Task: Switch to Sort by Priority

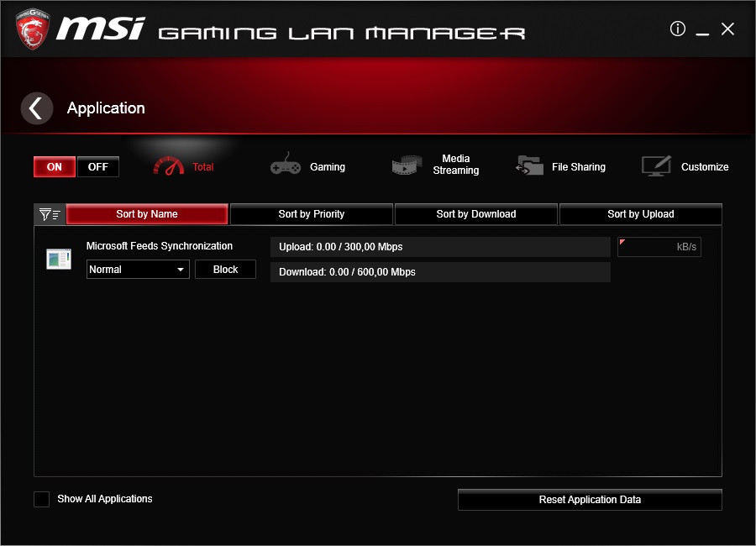Action: pos(312,214)
